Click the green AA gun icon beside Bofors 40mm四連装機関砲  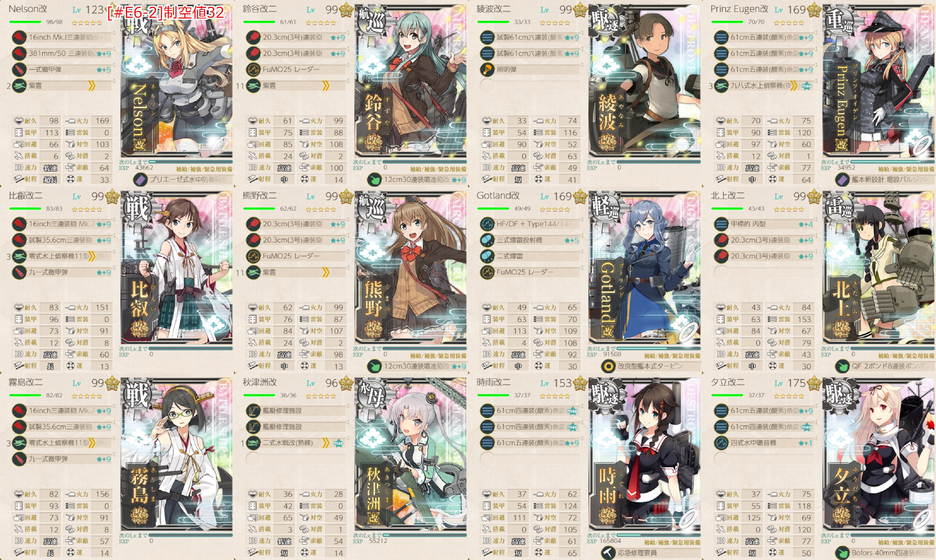842,553
